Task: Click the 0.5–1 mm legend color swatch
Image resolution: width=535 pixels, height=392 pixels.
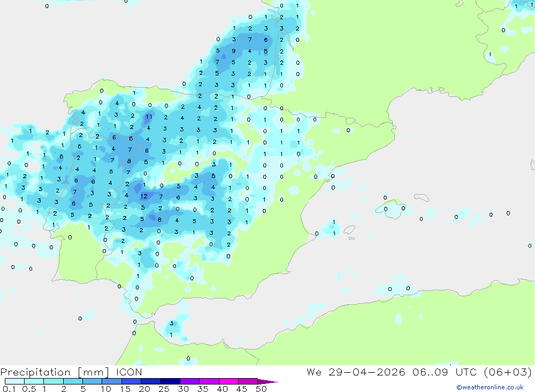Action: [x=34, y=381]
